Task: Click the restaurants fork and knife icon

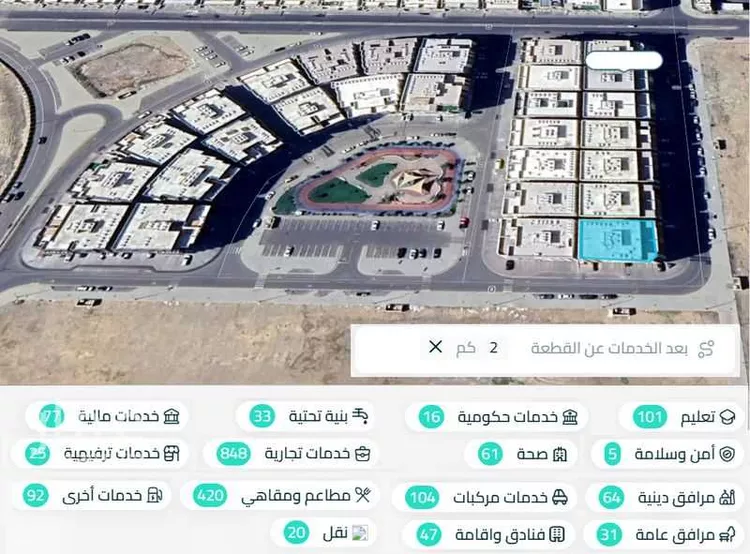Action: click(363, 495)
